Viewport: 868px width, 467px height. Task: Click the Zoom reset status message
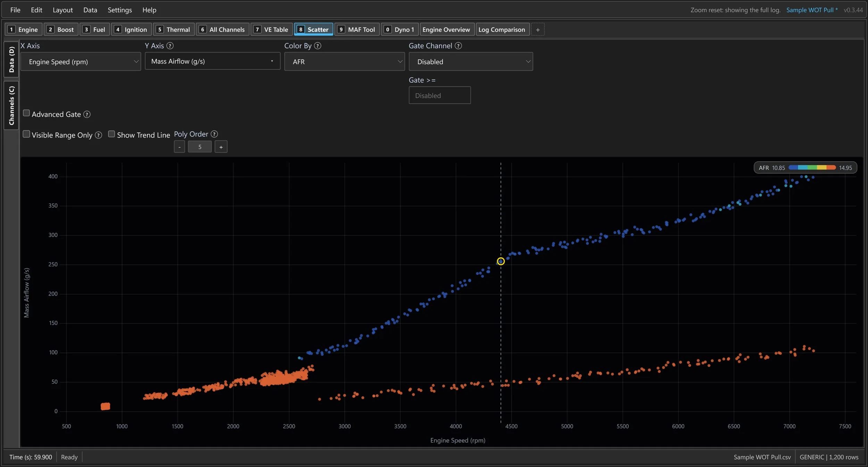(x=735, y=10)
